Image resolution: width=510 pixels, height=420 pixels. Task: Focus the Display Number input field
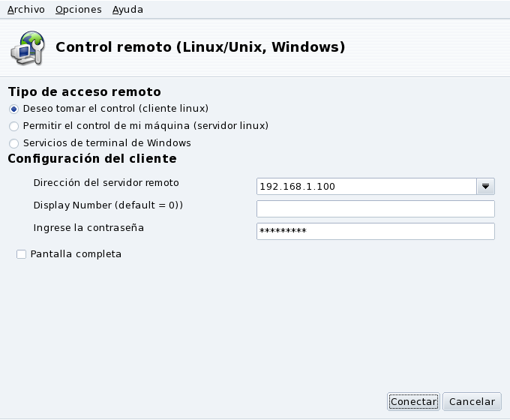tap(375, 208)
